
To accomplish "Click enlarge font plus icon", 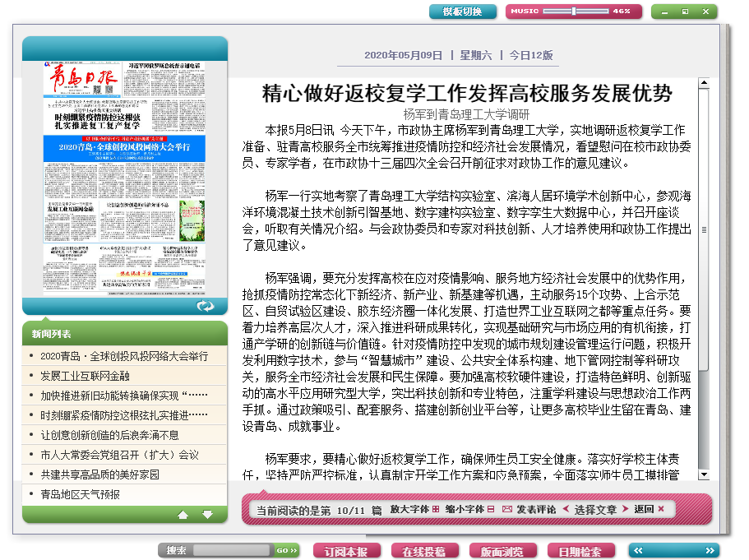I will coord(436,510).
